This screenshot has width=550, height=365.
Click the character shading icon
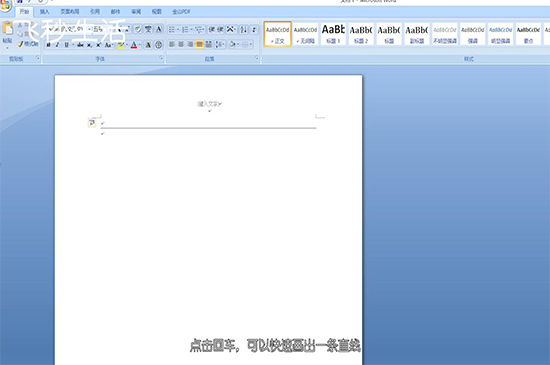coord(148,45)
